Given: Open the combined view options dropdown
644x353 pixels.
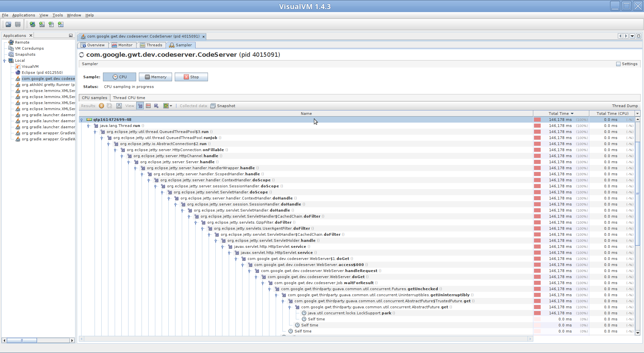Looking at the screenshot, I should (170, 106).
